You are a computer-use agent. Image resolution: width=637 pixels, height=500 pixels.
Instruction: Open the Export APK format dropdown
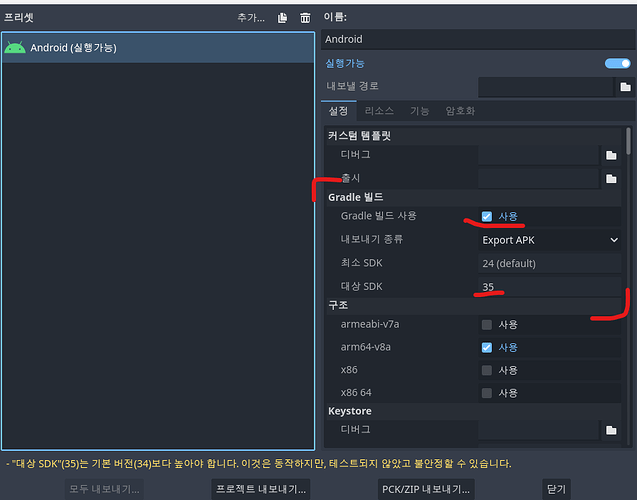(550, 240)
